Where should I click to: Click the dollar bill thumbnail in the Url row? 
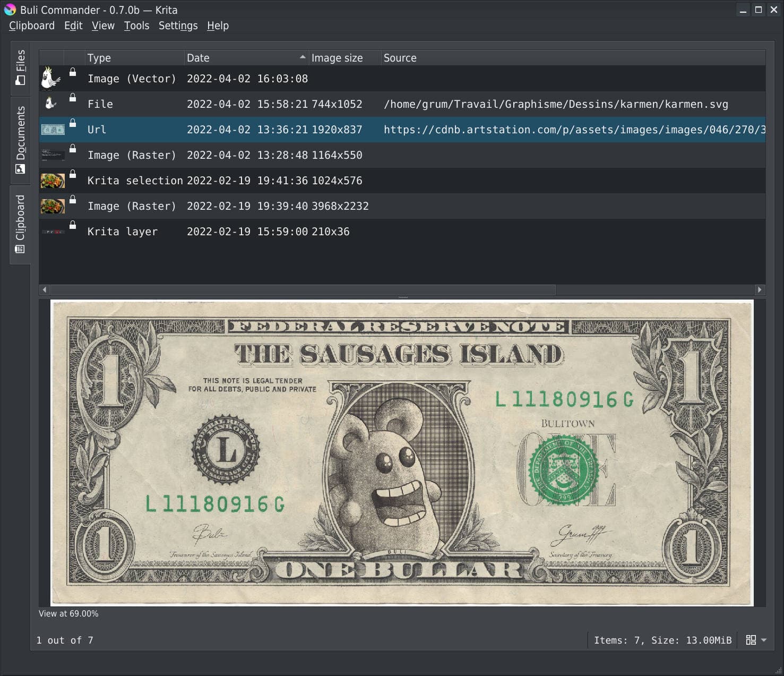click(53, 129)
